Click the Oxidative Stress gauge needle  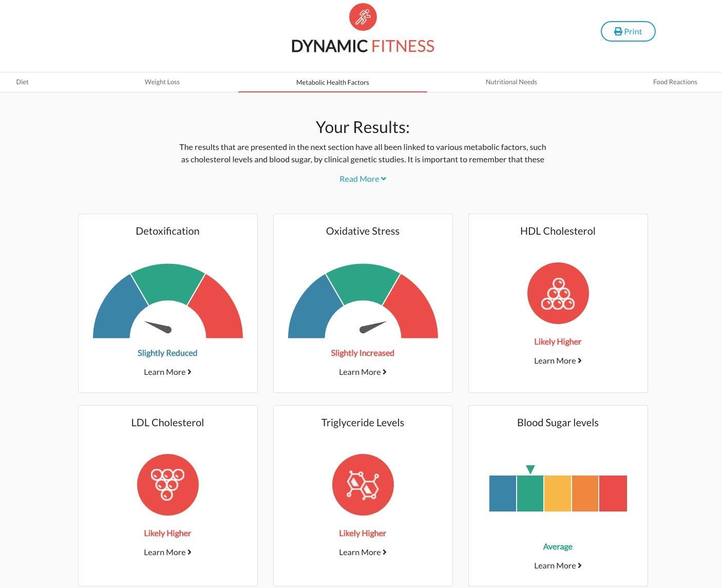pos(373,327)
